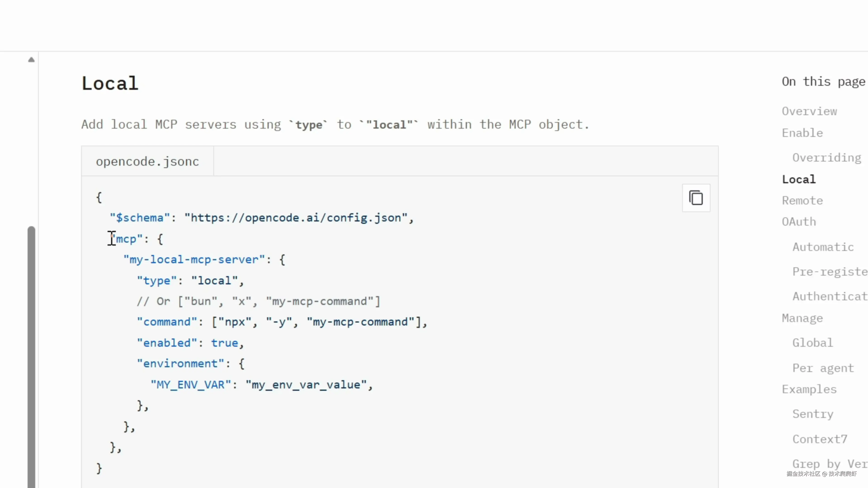Open the Sentry example link
The height and width of the screenshot is (488, 868).
(812, 414)
